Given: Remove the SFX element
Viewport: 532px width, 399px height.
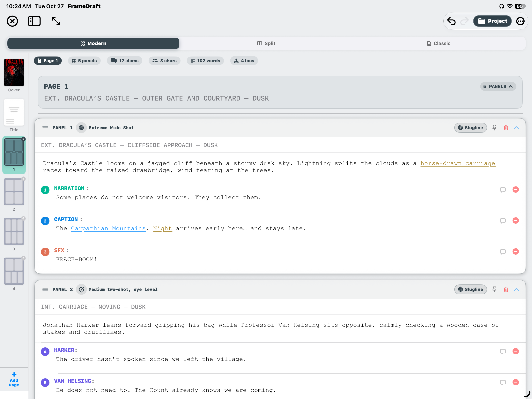Looking at the screenshot, I should 516,252.
